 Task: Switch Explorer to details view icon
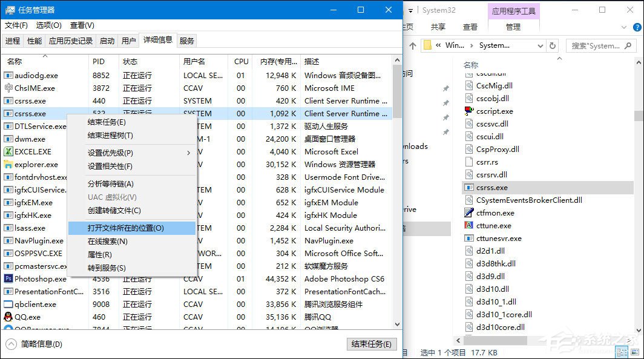coord(622,352)
